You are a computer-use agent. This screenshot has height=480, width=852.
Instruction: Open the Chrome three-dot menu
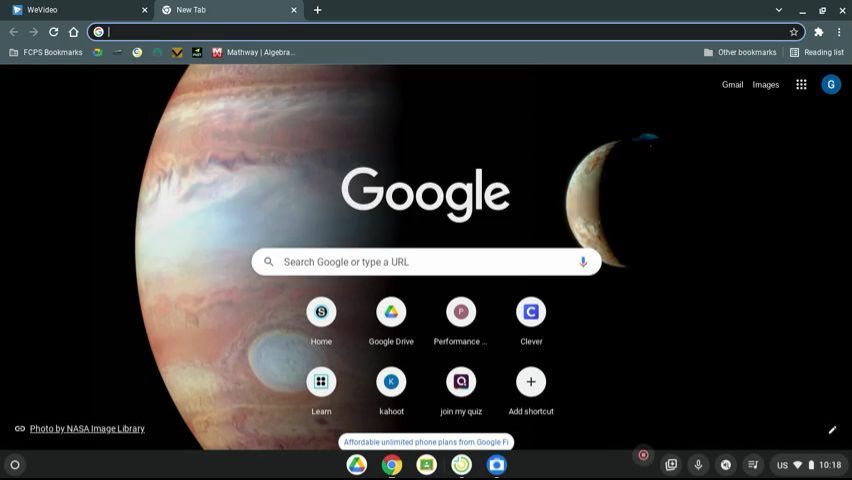click(x=839, y=32)
